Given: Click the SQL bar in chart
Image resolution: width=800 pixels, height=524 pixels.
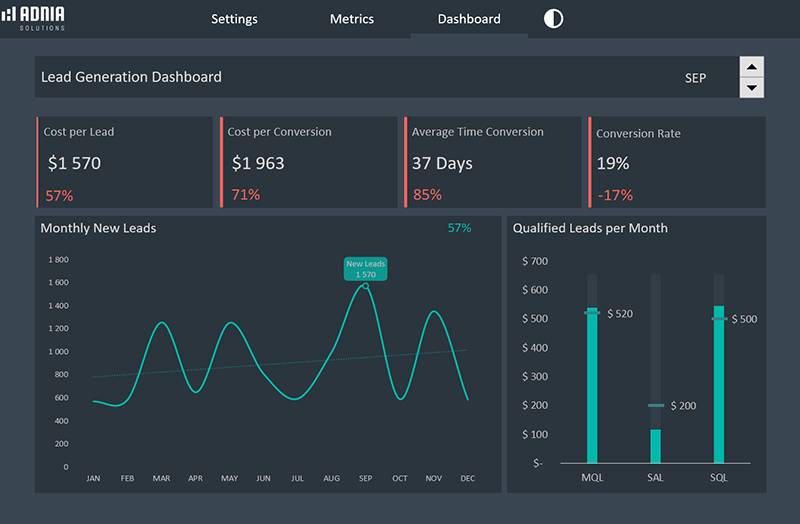Looking at the screenshot, I should pyautogui.click(x=719, y=385).
